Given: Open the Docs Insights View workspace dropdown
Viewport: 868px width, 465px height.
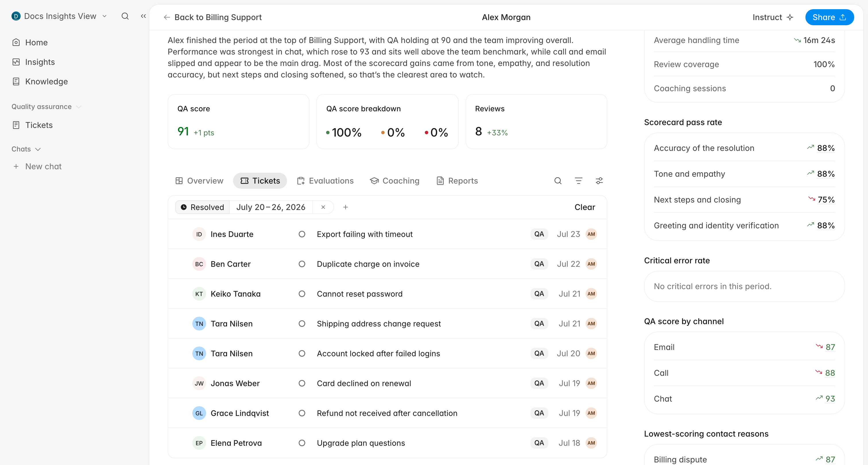Looking at the screenshot, I should pos(59,16).
